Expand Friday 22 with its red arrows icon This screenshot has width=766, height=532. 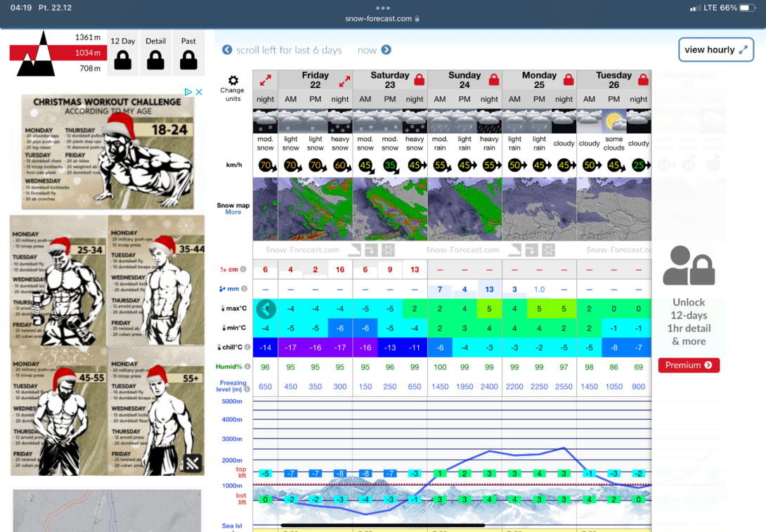point(345,81)
